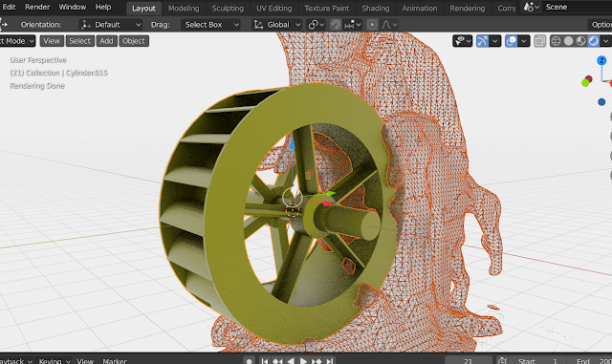Switch to the UV Editing workspace tab
The image size is (612, 364).
(274, 9)
